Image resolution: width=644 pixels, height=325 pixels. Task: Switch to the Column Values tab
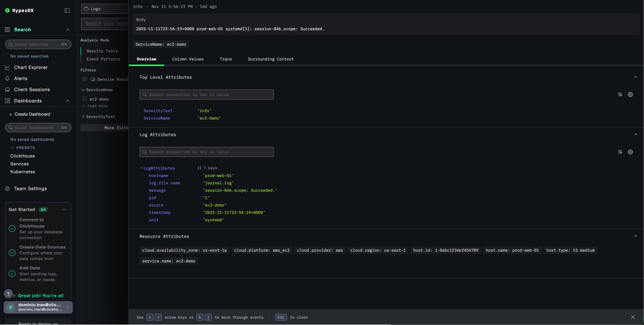tap(188, 59)
